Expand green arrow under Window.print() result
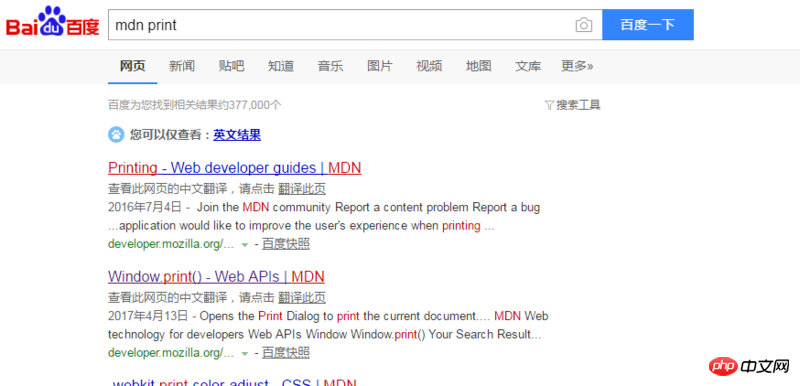 click(x=245, y=353)
